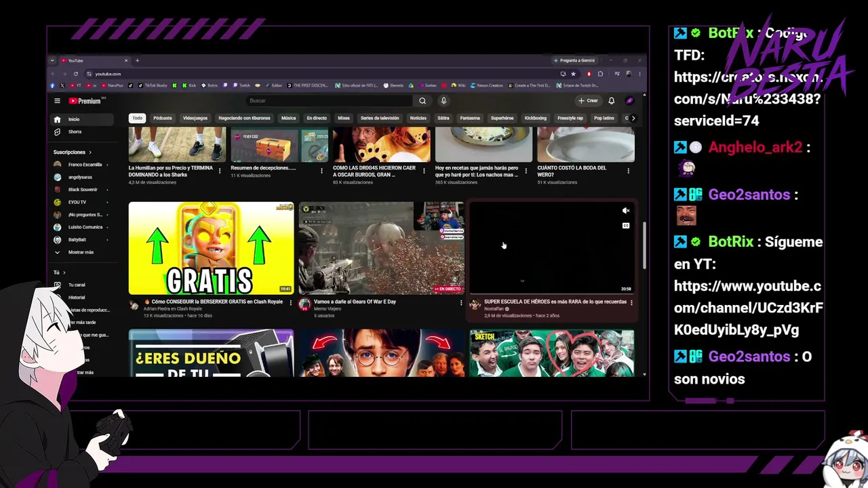This screenshot has height=488, width=868.
Task: Click the YouTube page vertical scrollbar
Action: pyautogui.click(x=644, y=245)
